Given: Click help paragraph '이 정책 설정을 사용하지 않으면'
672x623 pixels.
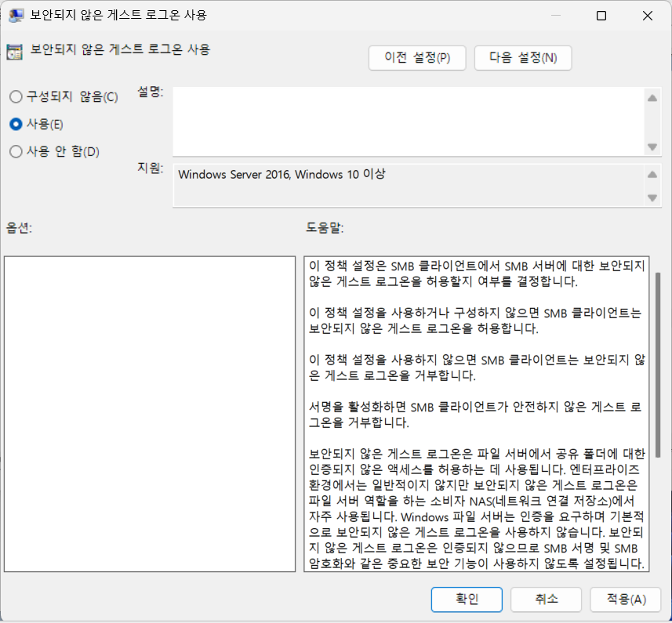Looking at the screenshot, I should point(476,368).
